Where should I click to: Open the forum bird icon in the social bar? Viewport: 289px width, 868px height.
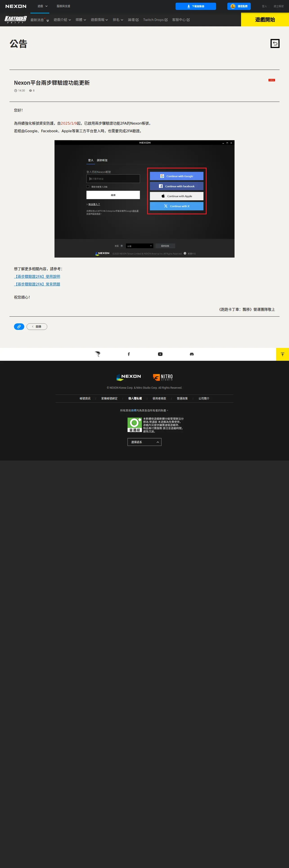click(97, 354)
